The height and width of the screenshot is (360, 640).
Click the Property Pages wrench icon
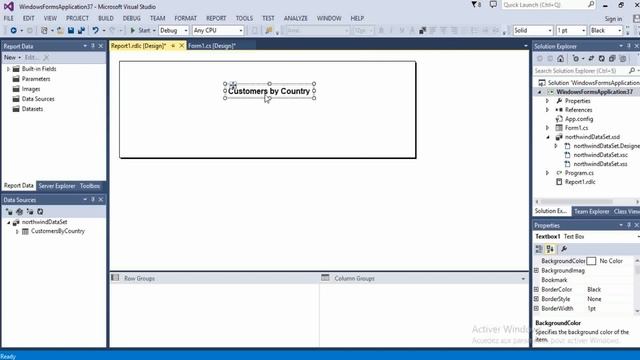pyautogui.click(x=564, y=249)
